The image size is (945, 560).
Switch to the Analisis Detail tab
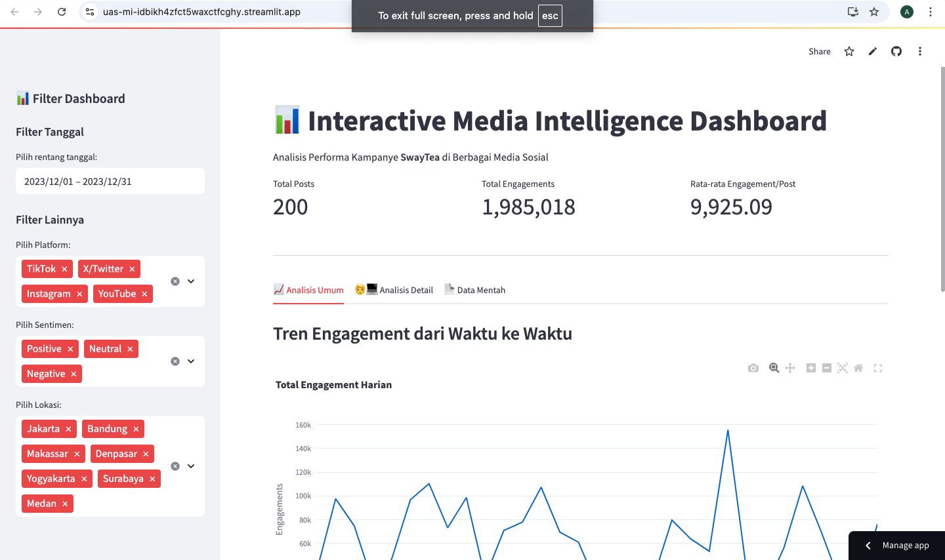[x=394, y=290]
